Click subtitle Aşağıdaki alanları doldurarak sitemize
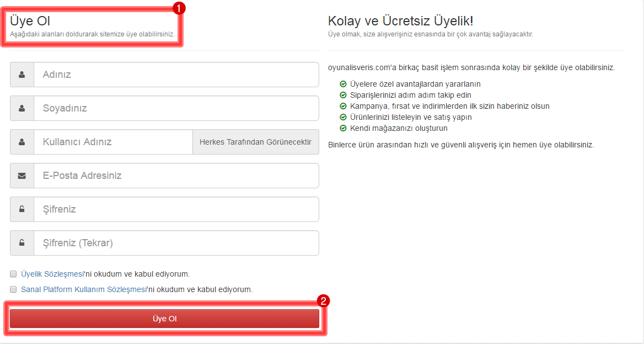 (x=92, y=34)
